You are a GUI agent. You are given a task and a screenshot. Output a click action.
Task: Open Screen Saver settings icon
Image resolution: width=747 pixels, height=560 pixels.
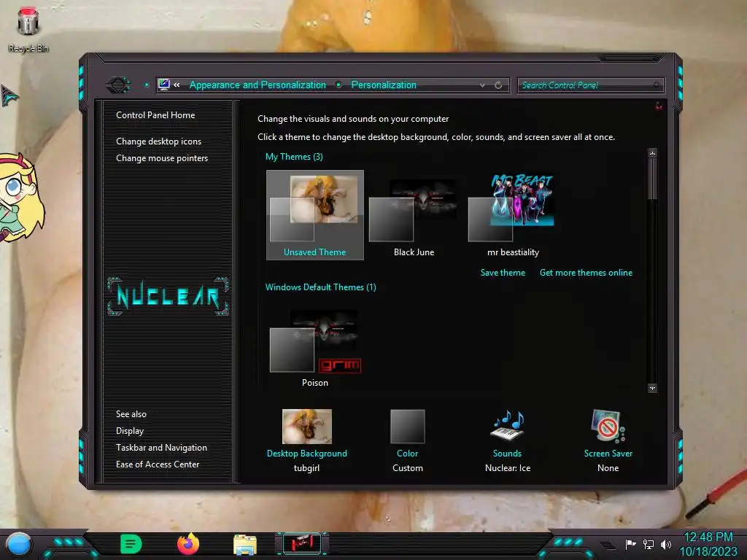click(608, 425)
